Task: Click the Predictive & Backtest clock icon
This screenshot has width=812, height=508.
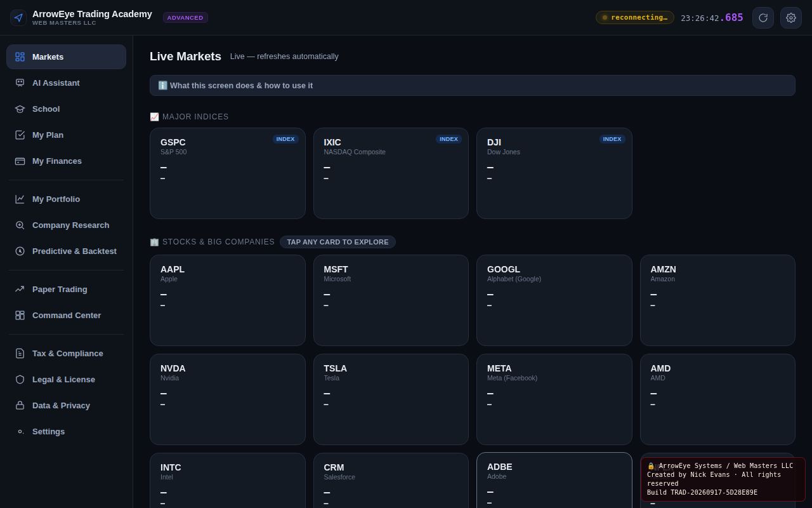Action: (x=20, y=251)
